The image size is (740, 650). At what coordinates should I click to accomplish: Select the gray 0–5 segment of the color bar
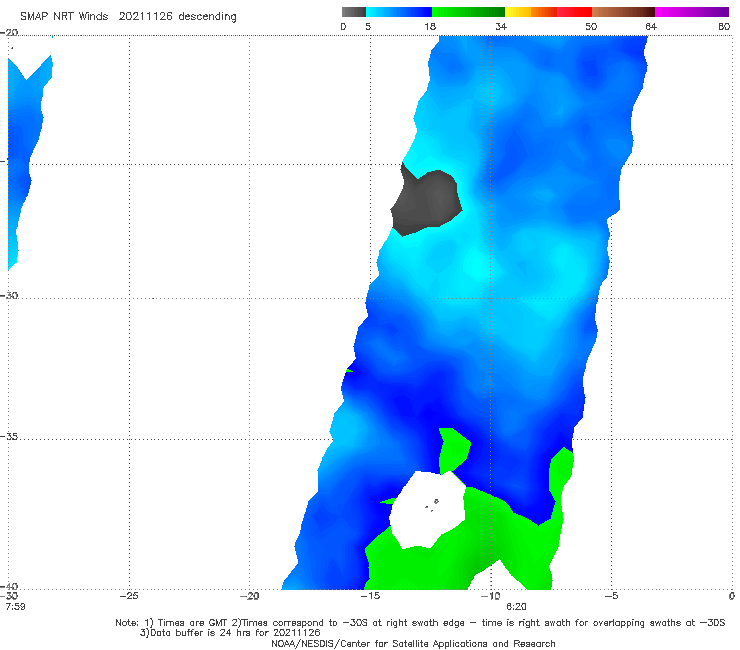click(x=353, y=12)
